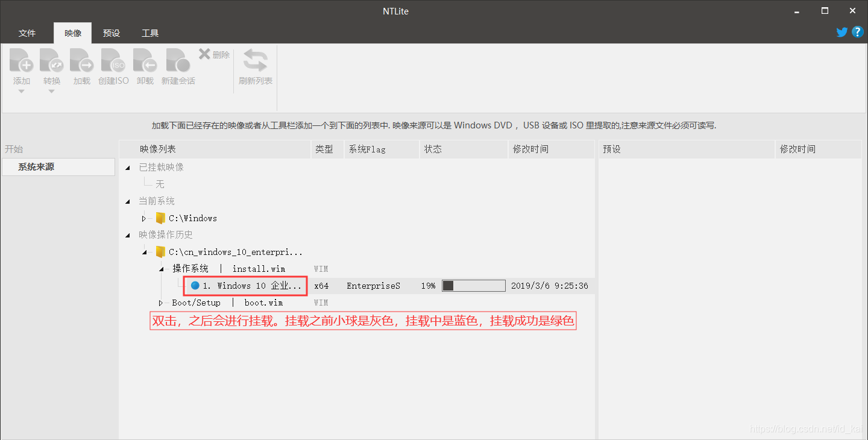Click the 转换 (Convert) toolbar icon
The width and height of the screenshot is (868, 440).
pyautogui.click(x=51, y=61)
